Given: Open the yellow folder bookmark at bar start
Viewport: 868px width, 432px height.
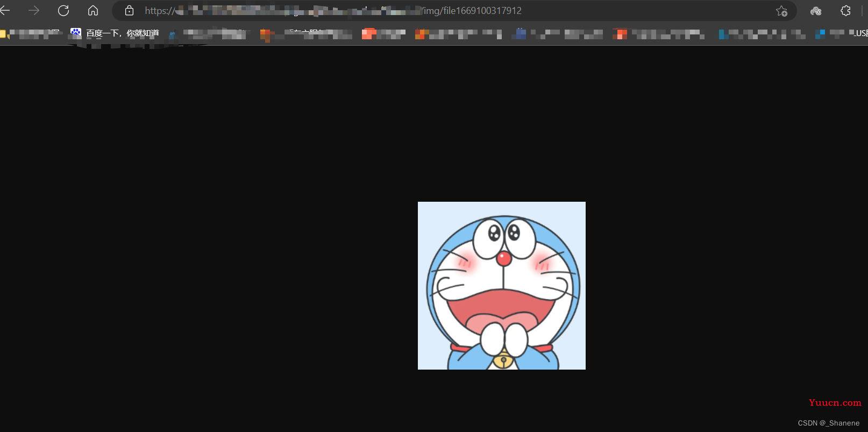Looking at the screenshot, I should coord(31,33).
